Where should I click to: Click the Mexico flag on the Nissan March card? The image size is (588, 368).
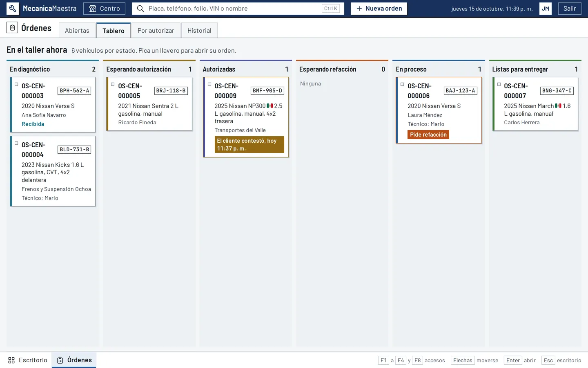(558, 106)
